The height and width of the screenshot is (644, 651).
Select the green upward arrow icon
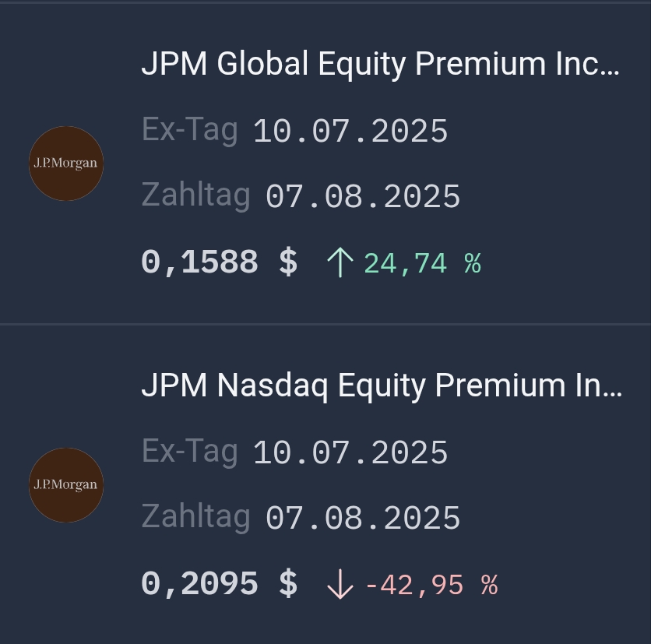click(340, 262)
